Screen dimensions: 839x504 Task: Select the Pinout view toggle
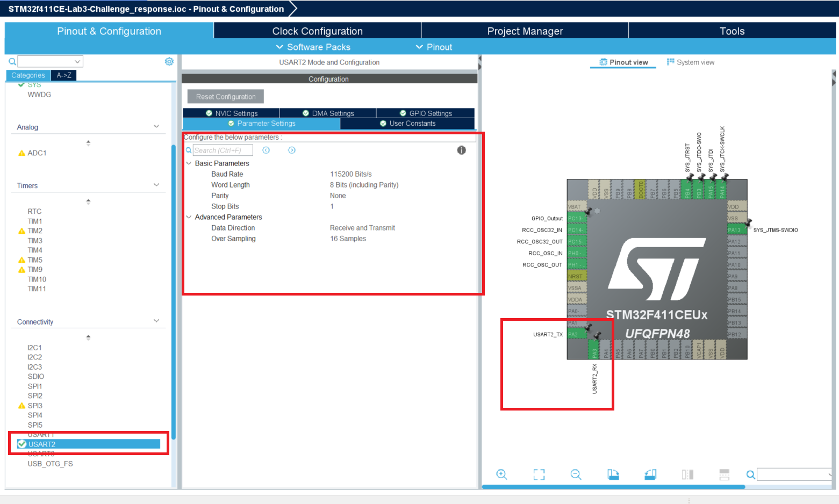pyautogui.click(x=623, y=62)
